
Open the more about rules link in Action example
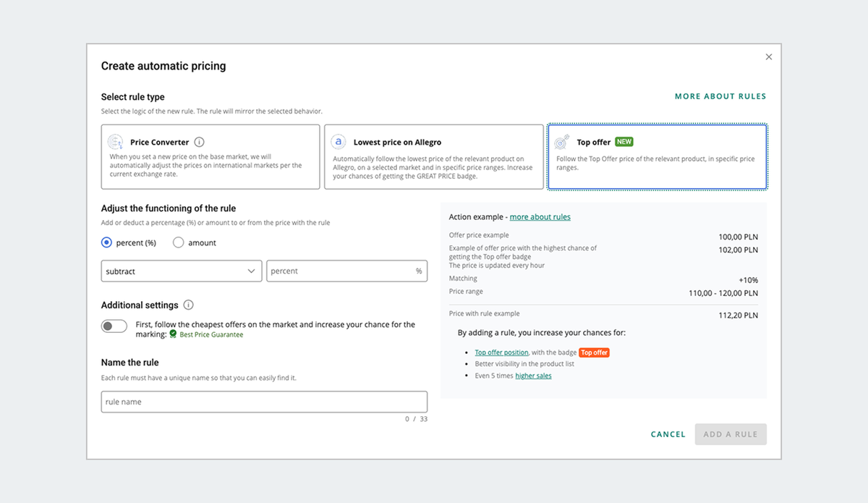point(540,217)
